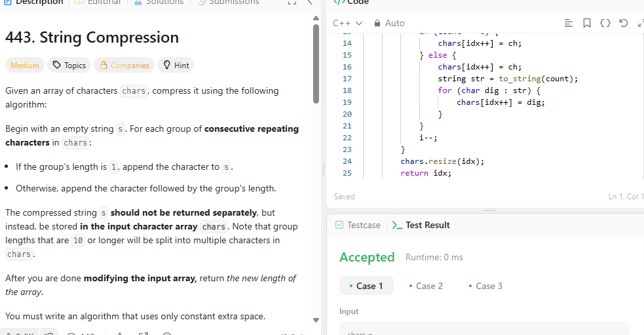Select Case 3 result
644x335 pixels.
click(485, 286)
